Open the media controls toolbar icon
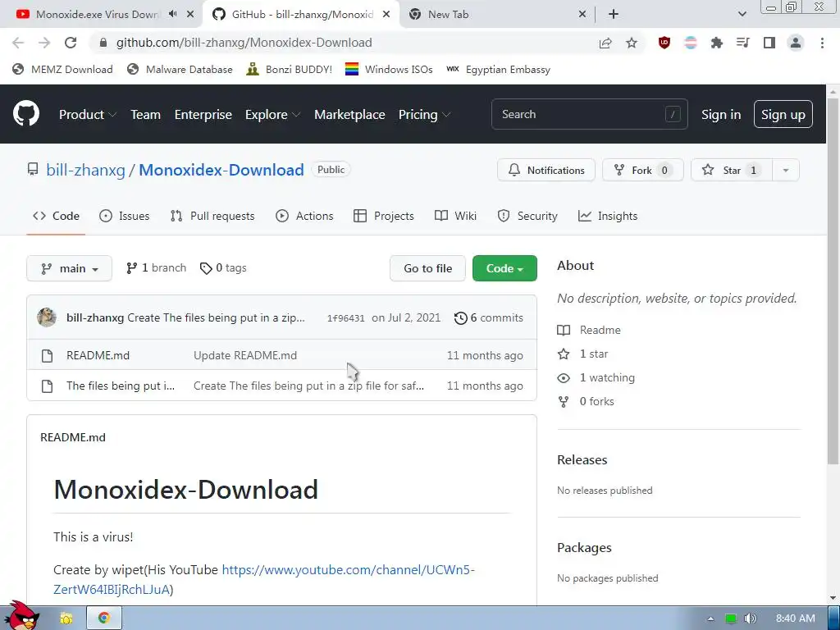Image resolution: width=840 pixels, height=630 pixels. tap(743, 43)
